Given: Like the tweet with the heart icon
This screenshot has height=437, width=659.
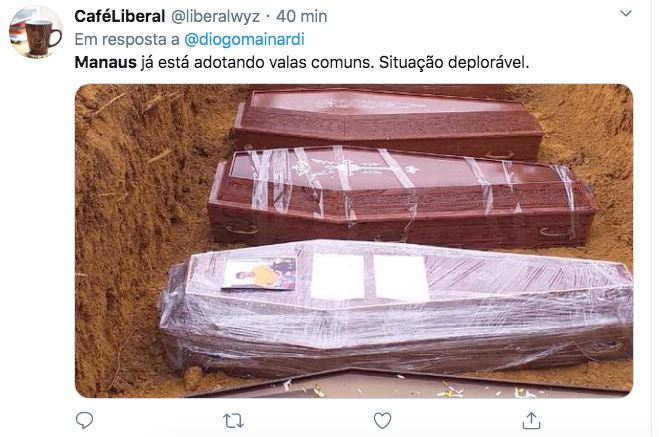Looking at the screenshot, I should [x=382, y=421].
